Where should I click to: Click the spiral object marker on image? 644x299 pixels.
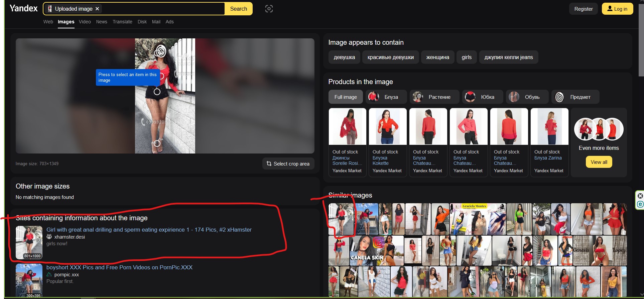[x=161, y=51]
